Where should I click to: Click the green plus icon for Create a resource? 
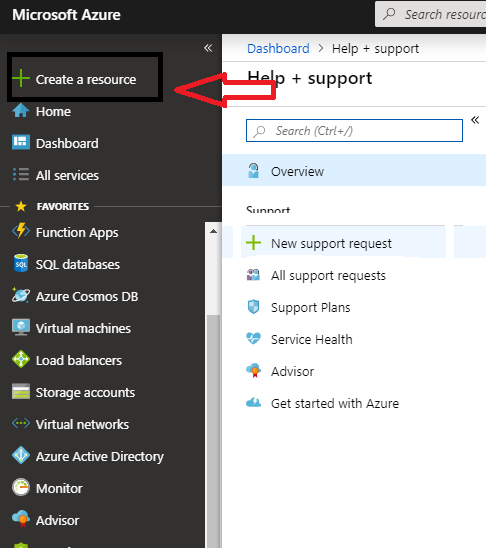click(21, 78)
